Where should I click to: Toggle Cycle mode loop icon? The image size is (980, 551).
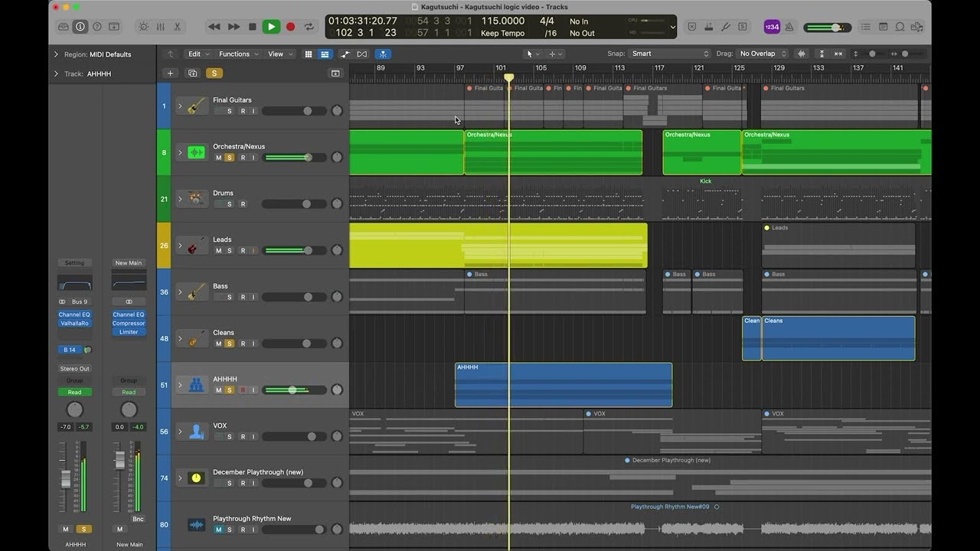309,27
